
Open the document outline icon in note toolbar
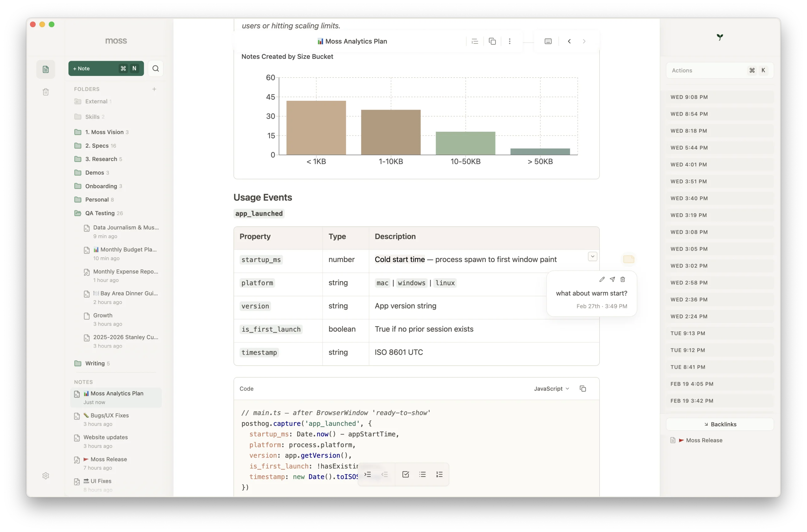[x=475, y=41]
